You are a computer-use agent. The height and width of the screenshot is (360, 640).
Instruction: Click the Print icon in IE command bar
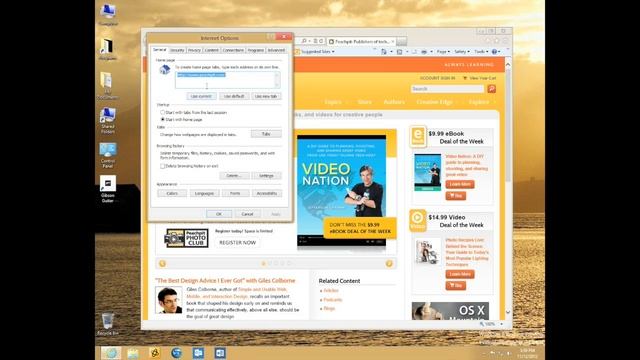[424, 52]
